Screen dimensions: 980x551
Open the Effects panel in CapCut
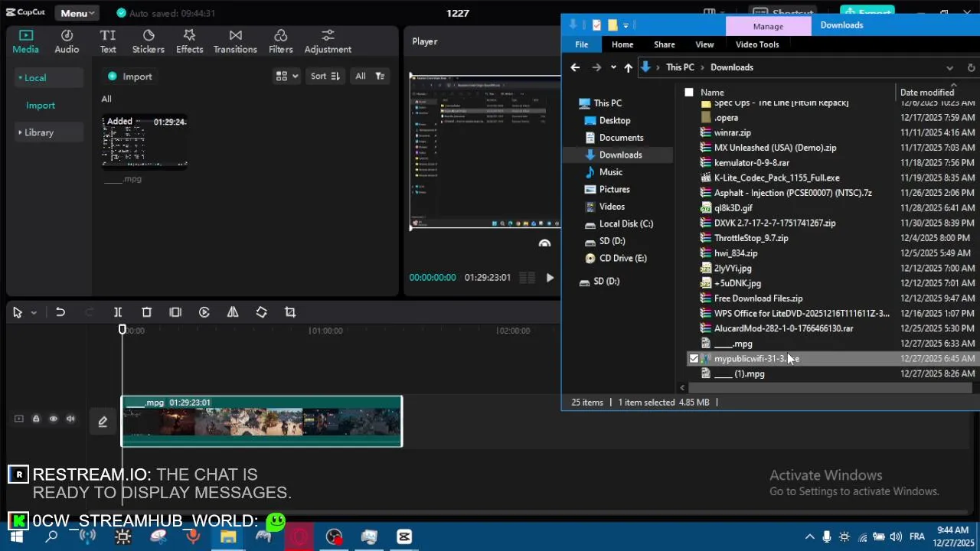189,41
